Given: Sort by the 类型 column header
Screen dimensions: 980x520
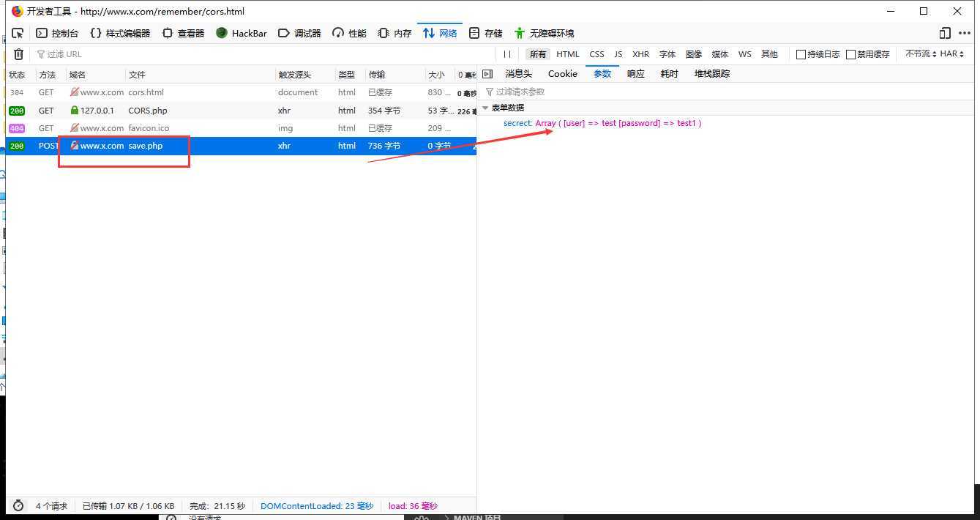Looking at the screenshot, I should (351, 75).
